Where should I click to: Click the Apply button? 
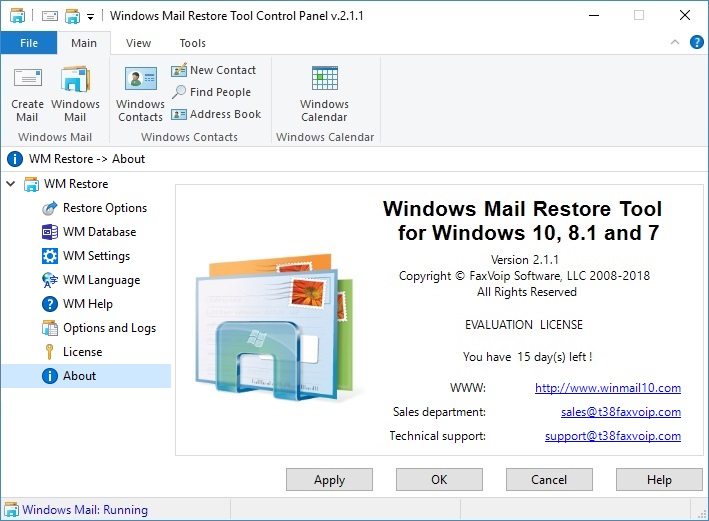coord(329,479)
